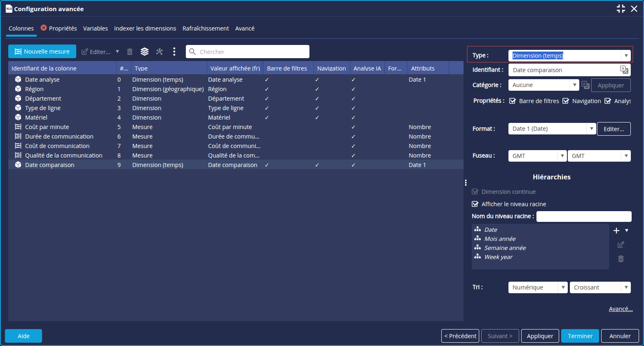Open the three-dot more options menu
Viewport: 644px width, 346px height.
174,52
